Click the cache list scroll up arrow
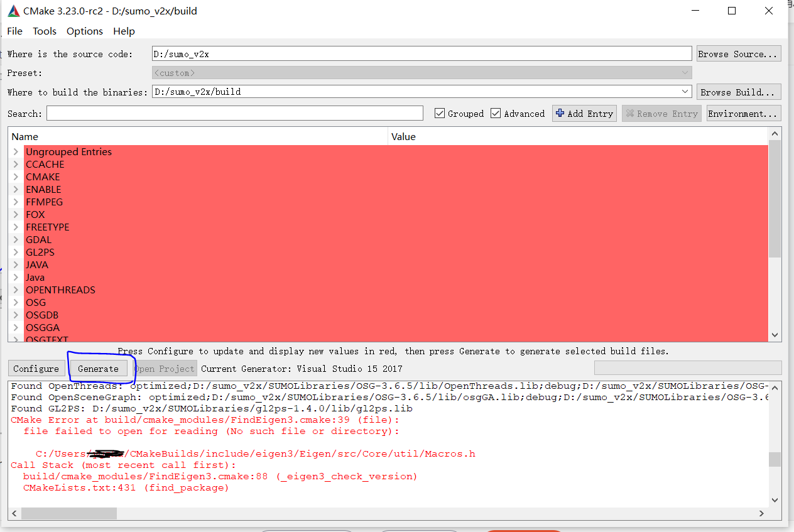Viewport: 794px width, 532px height. pos(775,134)
